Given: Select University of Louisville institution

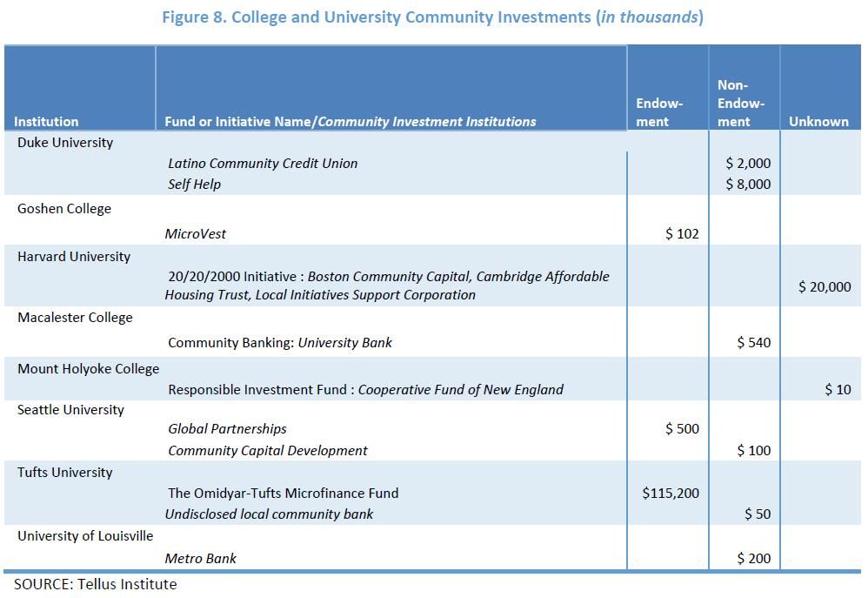Looking at the screenshot, I should point(85,536).
